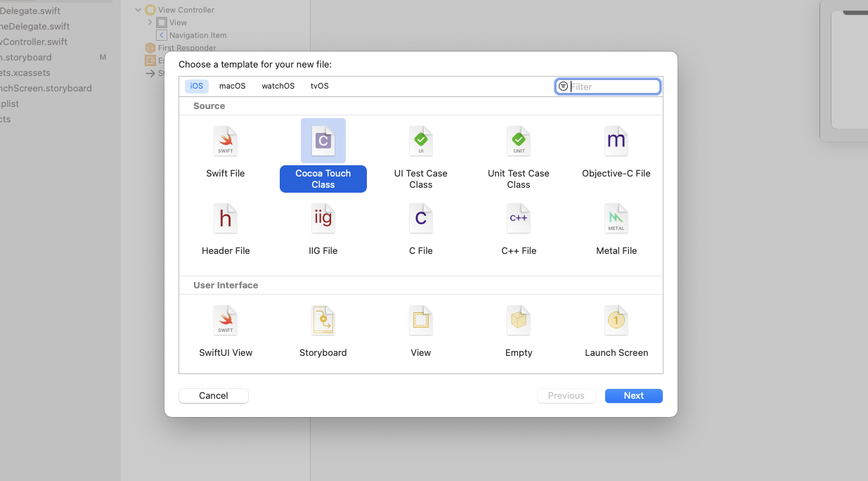The width and height of the screenshot is (868, 481).
Task: Click the Header File label
Action: [226, 250]
